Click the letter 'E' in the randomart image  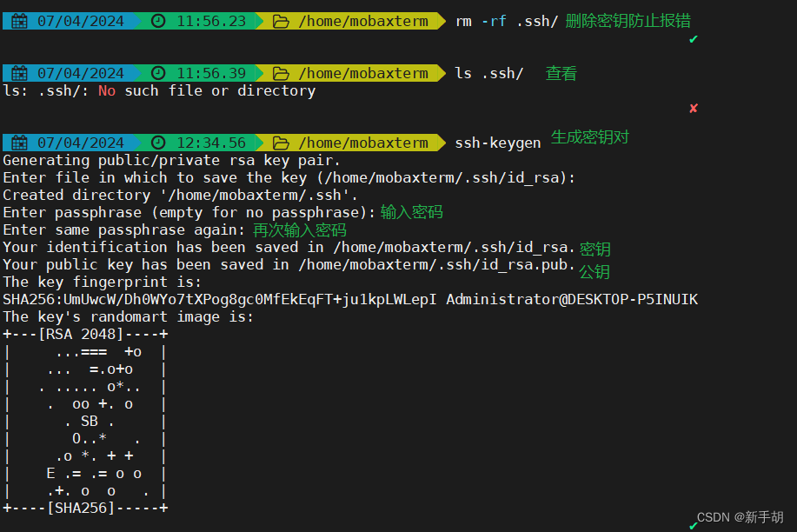[x=50, y=474]
